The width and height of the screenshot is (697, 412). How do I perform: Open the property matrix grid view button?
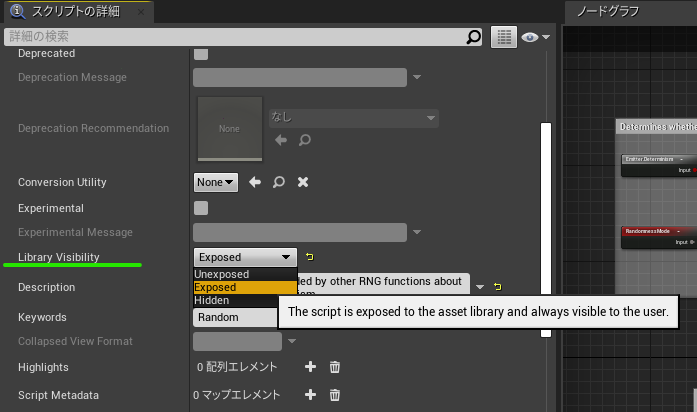click(x=504, y=37)
